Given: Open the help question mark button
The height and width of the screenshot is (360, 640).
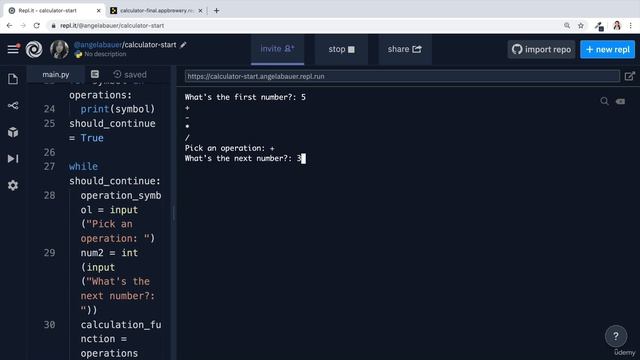Looking at the screenshot, I should click(616, 336).
